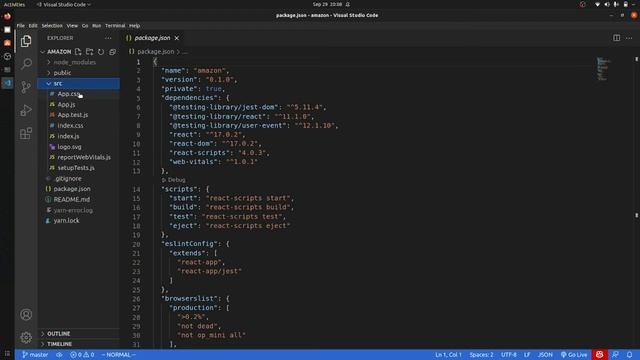Open the Go menu
The width and height of the screenshot is (640, 360).
85,26
